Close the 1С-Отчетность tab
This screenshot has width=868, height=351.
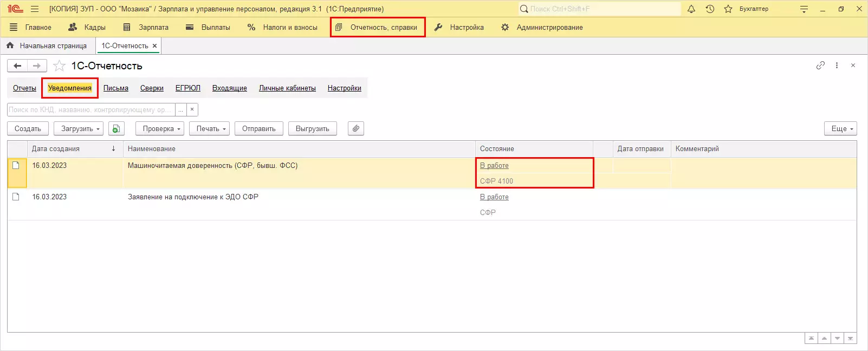pyautogui.click(x=154, y=46)
